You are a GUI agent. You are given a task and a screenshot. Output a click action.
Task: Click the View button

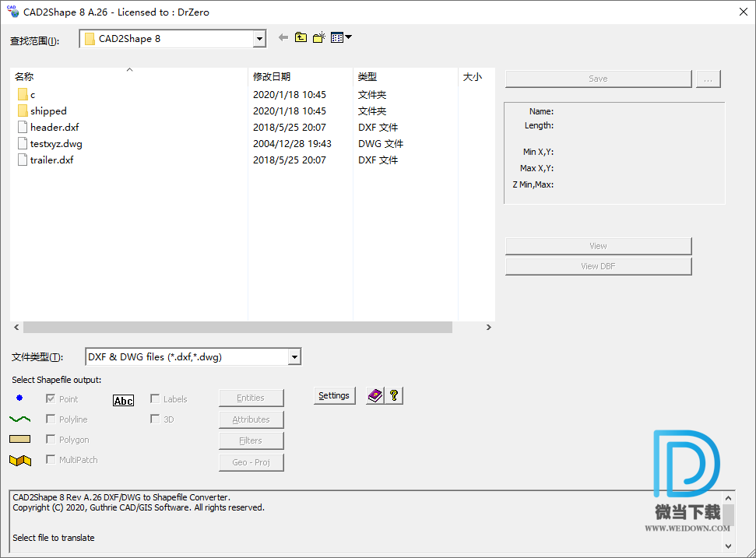coord(599,246)
